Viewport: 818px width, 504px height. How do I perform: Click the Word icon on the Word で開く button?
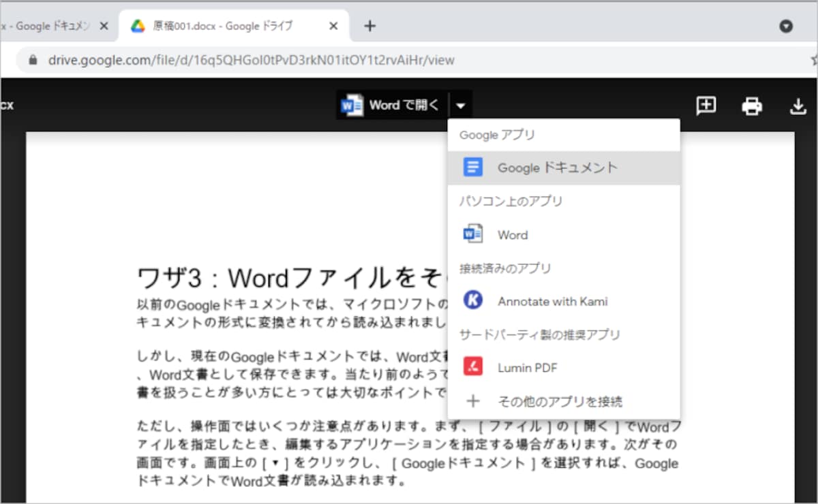coord(352,106)
